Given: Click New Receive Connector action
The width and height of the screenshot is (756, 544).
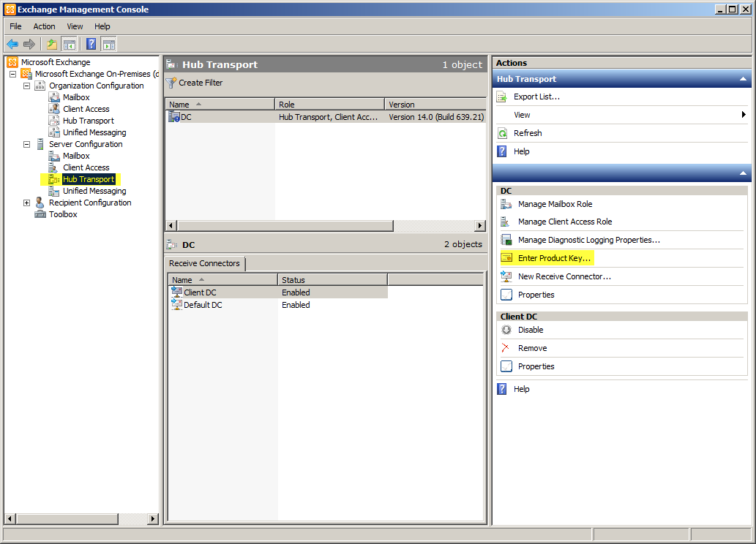Looking at the screenshot, I should click(564, 276).
